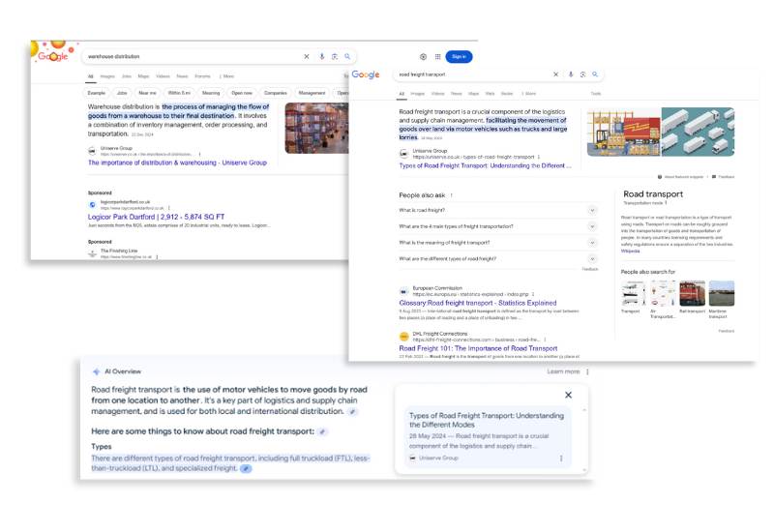The image size is (774, 532).
Task: Open 'Glossary:Road freight transport - Statistics Explained' link
Action: tap(478, 303)
